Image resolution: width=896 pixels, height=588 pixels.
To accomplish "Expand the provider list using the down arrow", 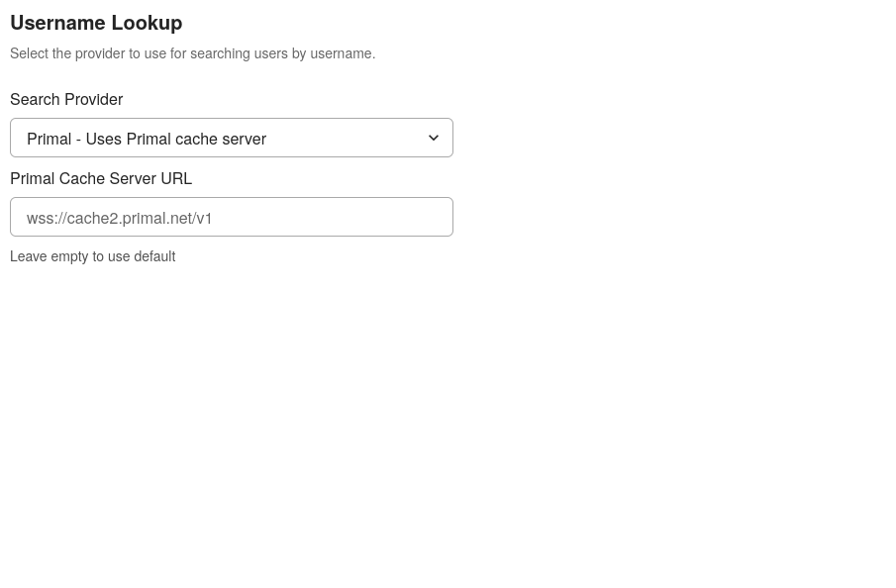I will coord(434,138).
